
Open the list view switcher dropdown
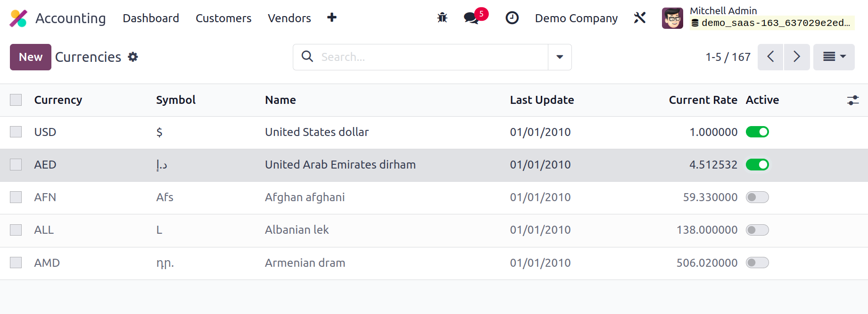[834, 57]
